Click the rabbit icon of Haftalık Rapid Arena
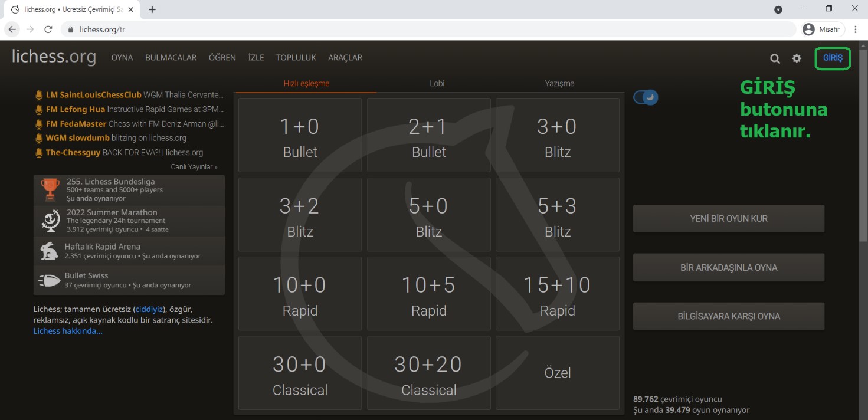Image resolution: width=868 pixels, height=420 pixels. 50,251
